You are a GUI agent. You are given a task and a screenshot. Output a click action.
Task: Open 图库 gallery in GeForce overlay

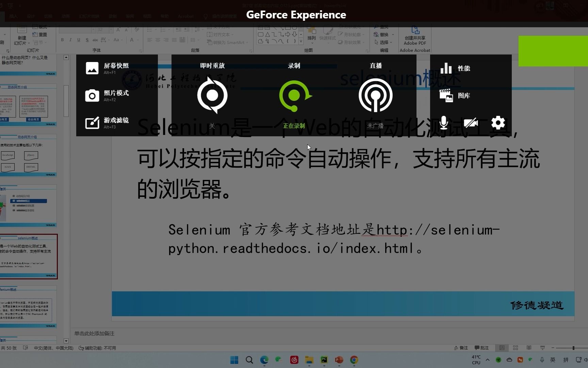[455, 96]
